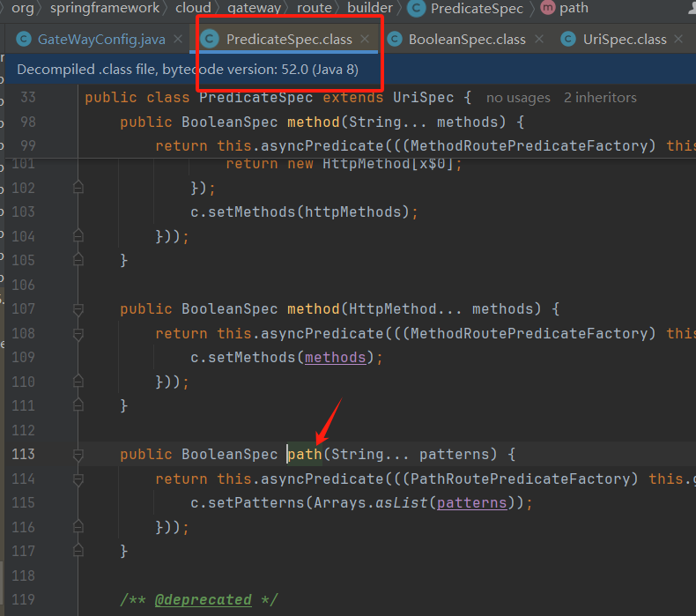Click the PredicateSpec class icon in breadcrumb
The width and height of the screenshot is (696, 616).
[x=417, y=9]
